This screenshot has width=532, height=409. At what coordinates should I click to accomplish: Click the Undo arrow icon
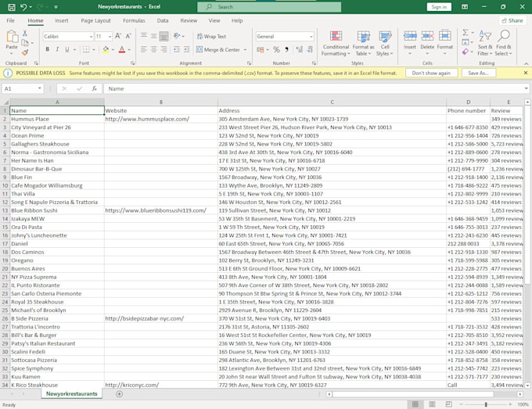pos(23,7)
